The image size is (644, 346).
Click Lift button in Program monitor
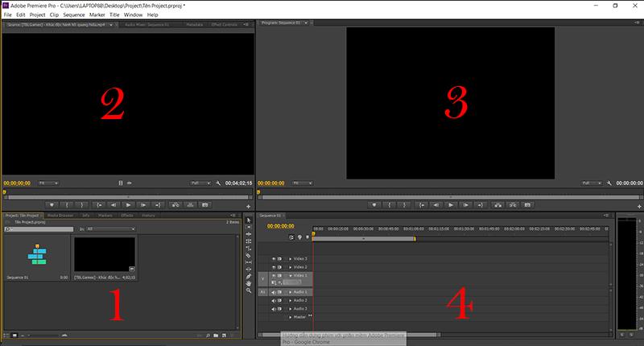497,205
